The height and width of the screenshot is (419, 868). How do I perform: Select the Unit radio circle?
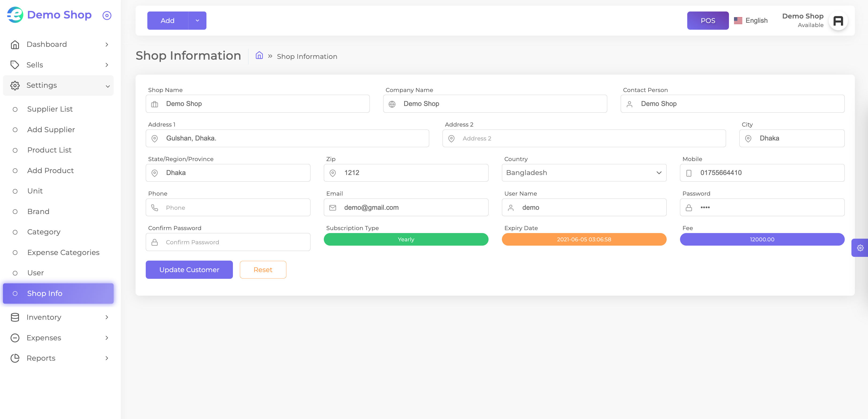pos(15,191)
